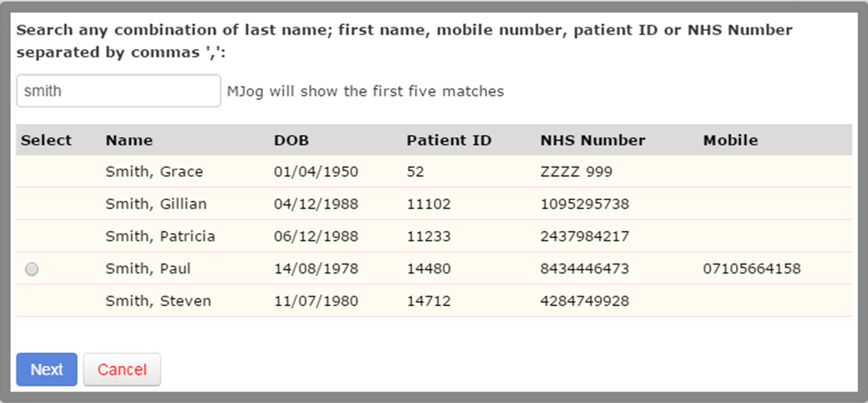
Task: Click the Smith, Gillian row name
Action: coord(156,205)
